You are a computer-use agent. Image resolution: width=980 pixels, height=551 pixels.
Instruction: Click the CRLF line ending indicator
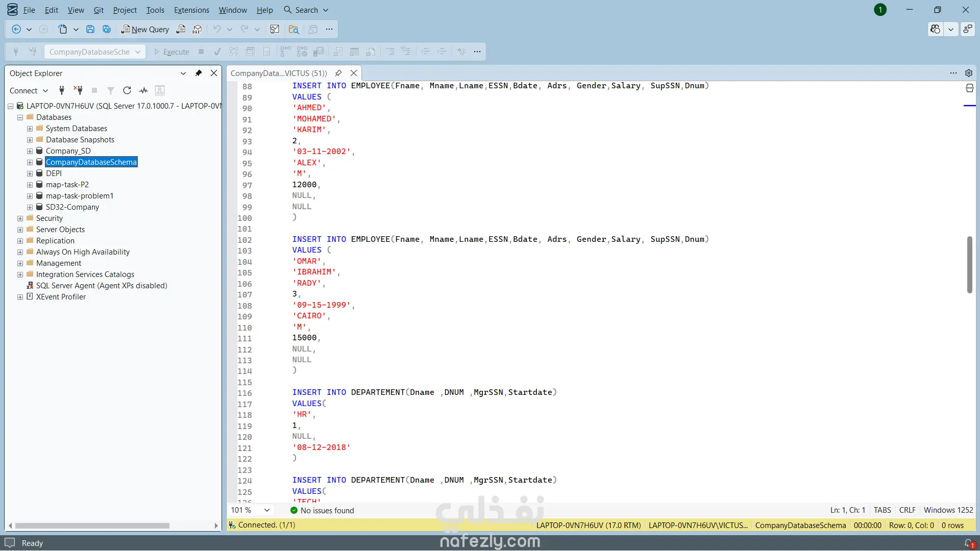click(x=908, y=510)
